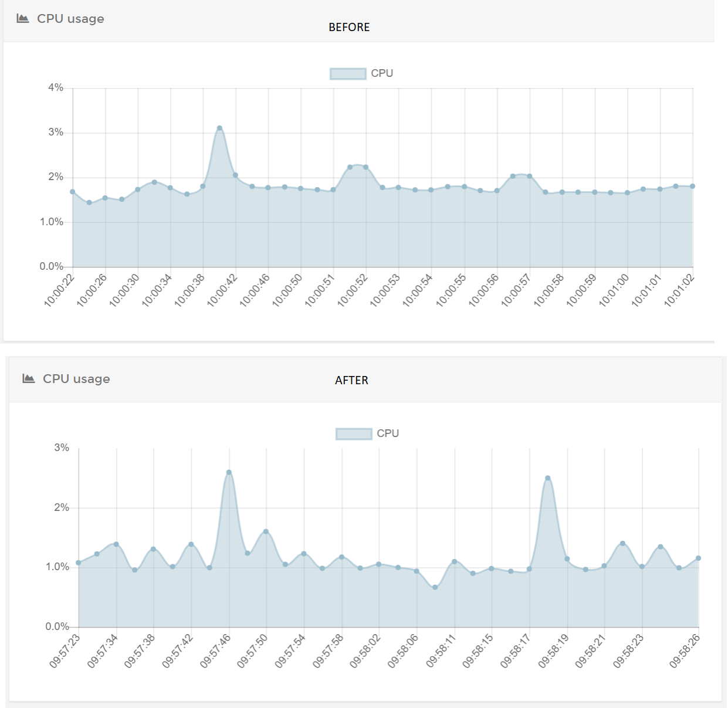Click the 1.0% y-axis label in the BEFORE chart
The image size is (728, 708).
[52, 222]
